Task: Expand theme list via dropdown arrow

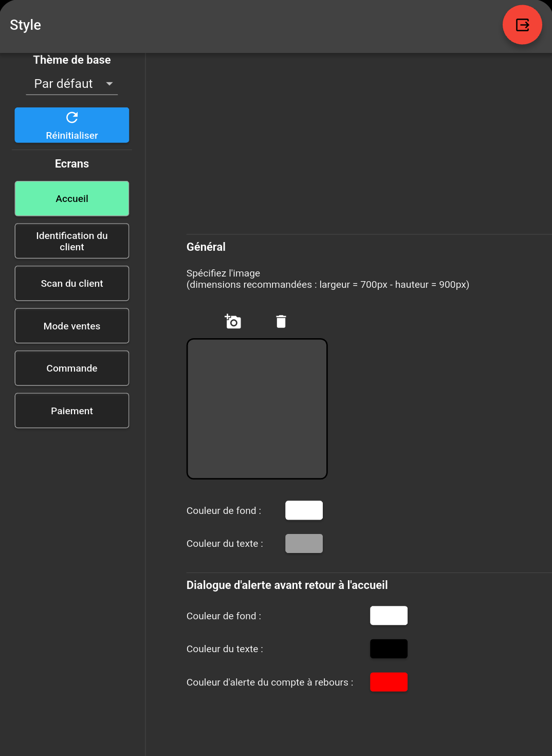Action: pyautogui.click(x=109, y=84)
